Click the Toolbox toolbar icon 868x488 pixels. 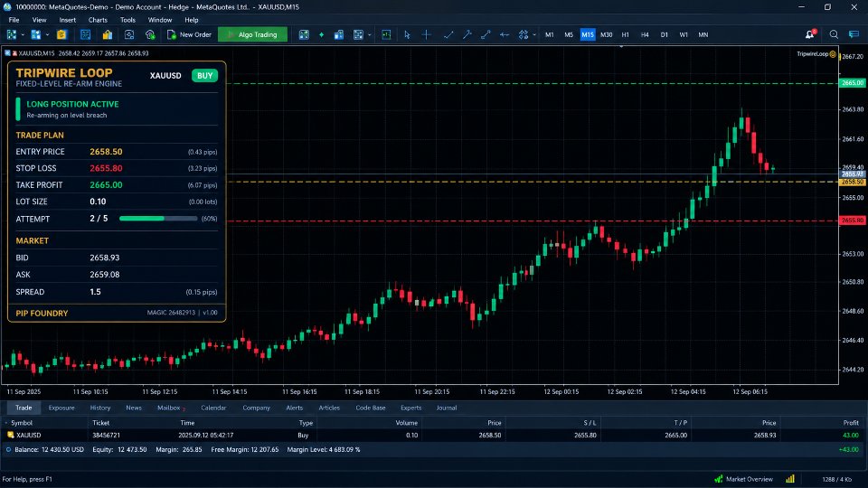pos(129,34)
